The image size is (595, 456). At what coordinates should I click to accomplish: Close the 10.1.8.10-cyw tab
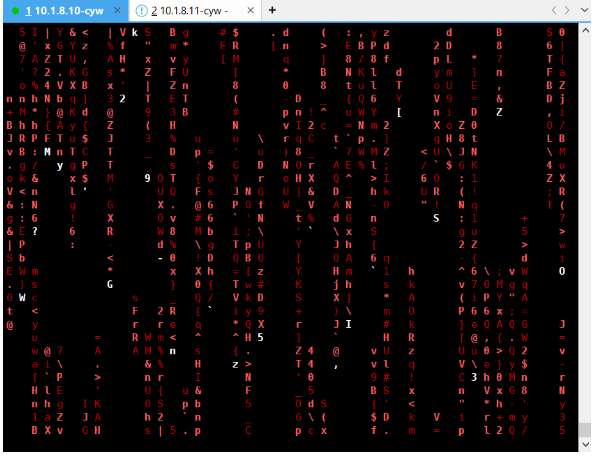pyautogui.click(x=118, y=11)
